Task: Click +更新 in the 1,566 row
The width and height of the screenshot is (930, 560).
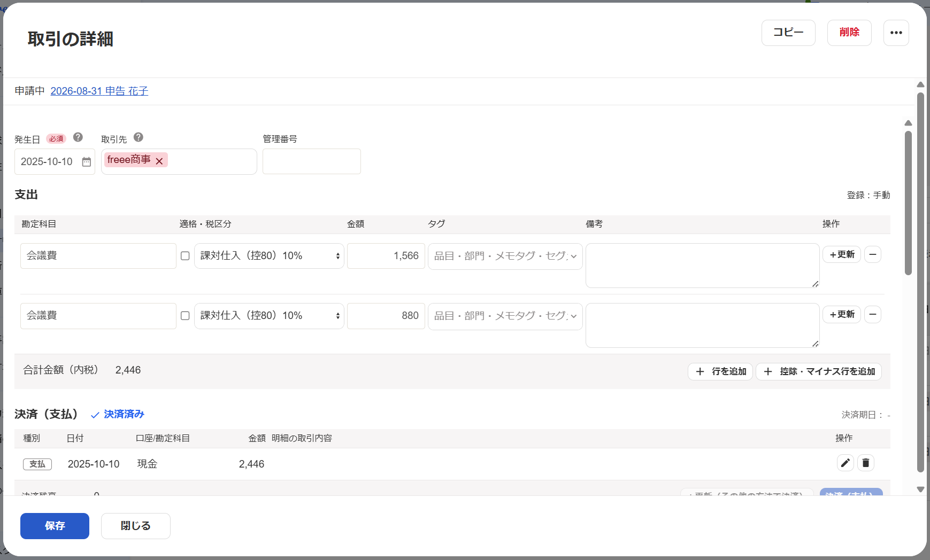Action: [x=842, y=254]
